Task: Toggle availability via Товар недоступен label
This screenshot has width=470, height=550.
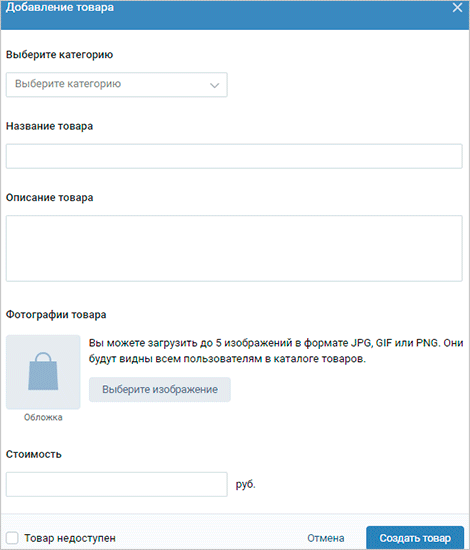Action: (x=70, y=538)
